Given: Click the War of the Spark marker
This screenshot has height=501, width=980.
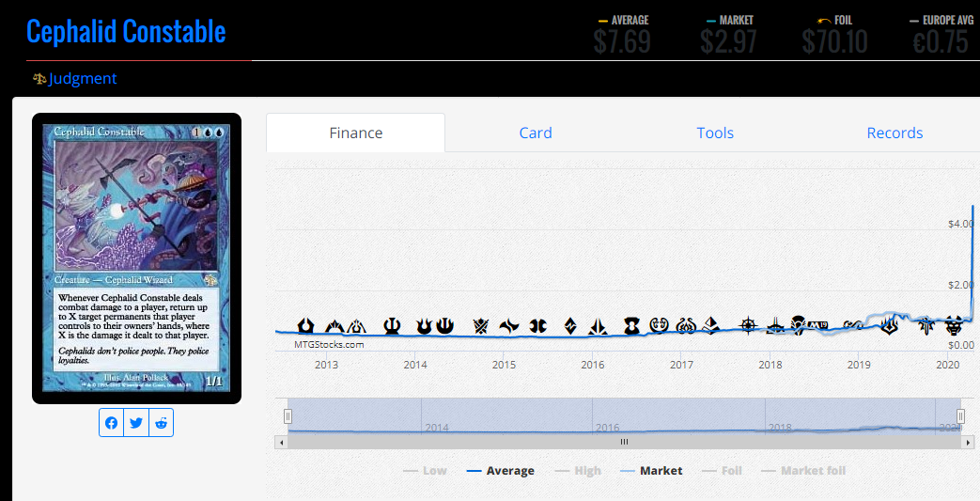Looking at the screenshot, I should click(890, 325).
